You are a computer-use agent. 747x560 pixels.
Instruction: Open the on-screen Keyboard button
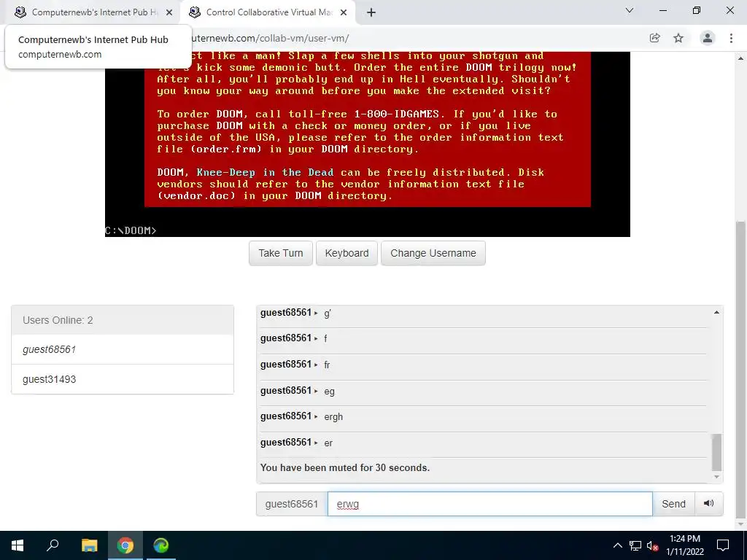point(347,253)
